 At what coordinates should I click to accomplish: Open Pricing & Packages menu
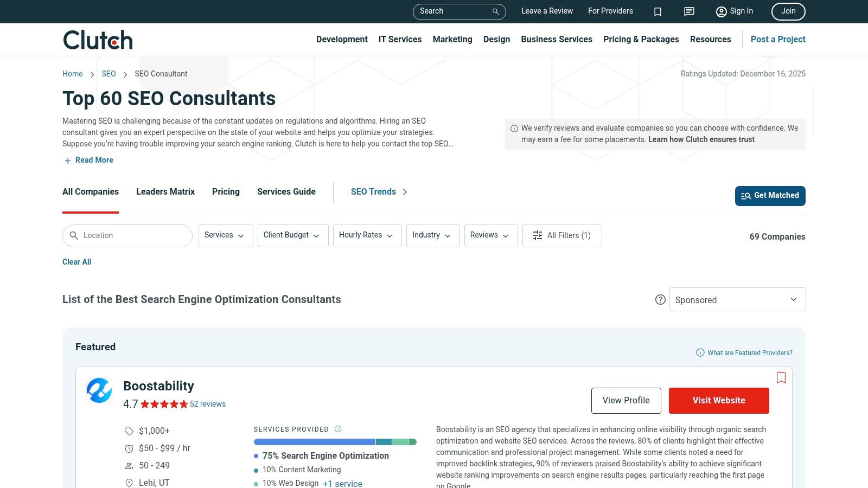click(x=641, y=39)
